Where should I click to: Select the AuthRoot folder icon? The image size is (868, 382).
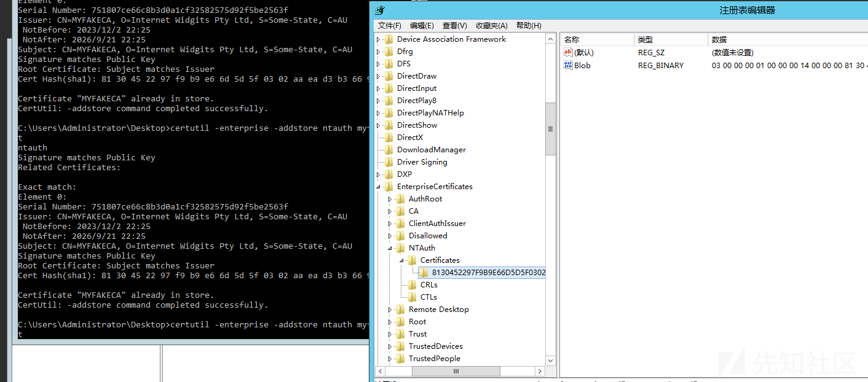point(400,199)
